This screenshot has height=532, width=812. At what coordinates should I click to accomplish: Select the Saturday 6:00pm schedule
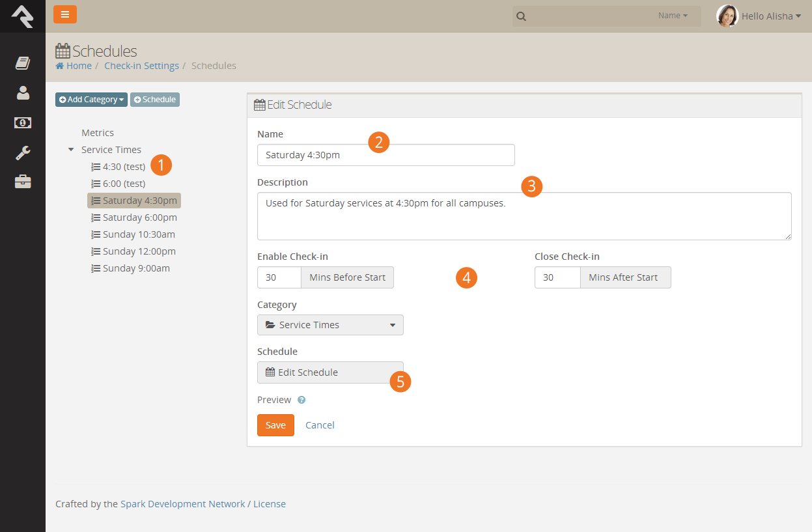tap(134, 217)
